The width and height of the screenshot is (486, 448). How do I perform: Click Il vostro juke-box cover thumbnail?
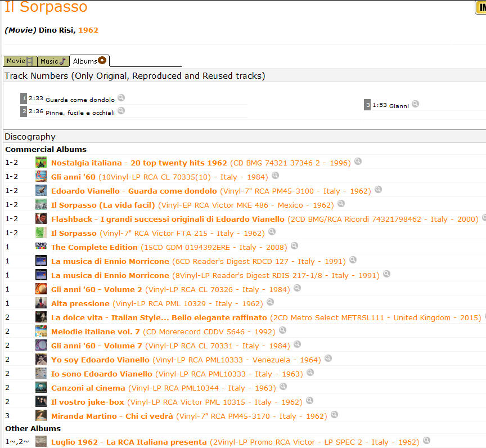point(41,401)
